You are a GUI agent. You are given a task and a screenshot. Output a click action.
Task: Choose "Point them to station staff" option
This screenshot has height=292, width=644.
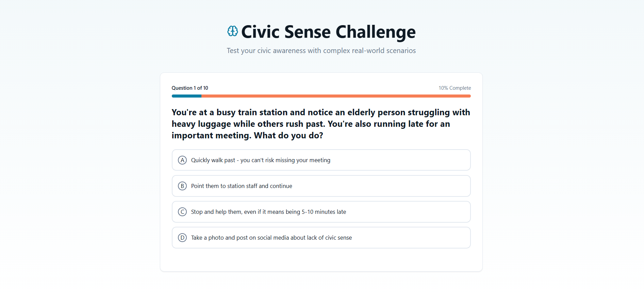coord(242,186)
